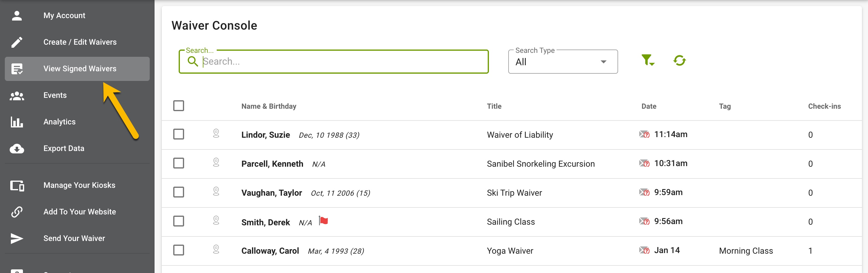Check the box for Suzie Lindor
Image resolution: width=868 pixels, height=273 pixels.
[179, 134]
